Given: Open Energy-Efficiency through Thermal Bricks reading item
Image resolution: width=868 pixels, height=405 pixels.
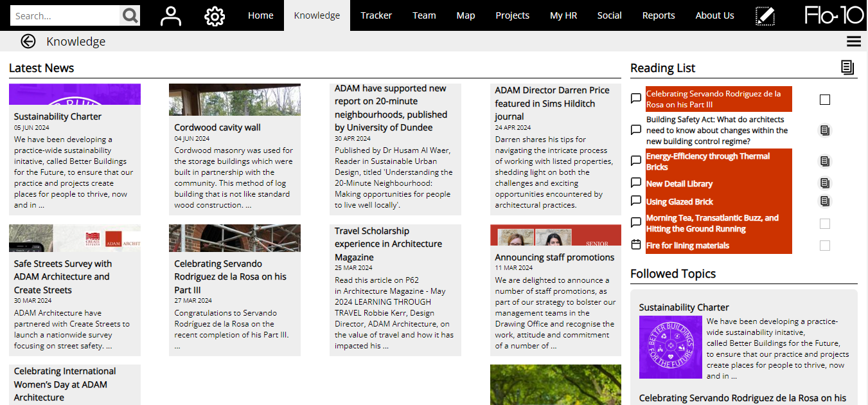Looking at the screenshot, I should click(708, 161).
